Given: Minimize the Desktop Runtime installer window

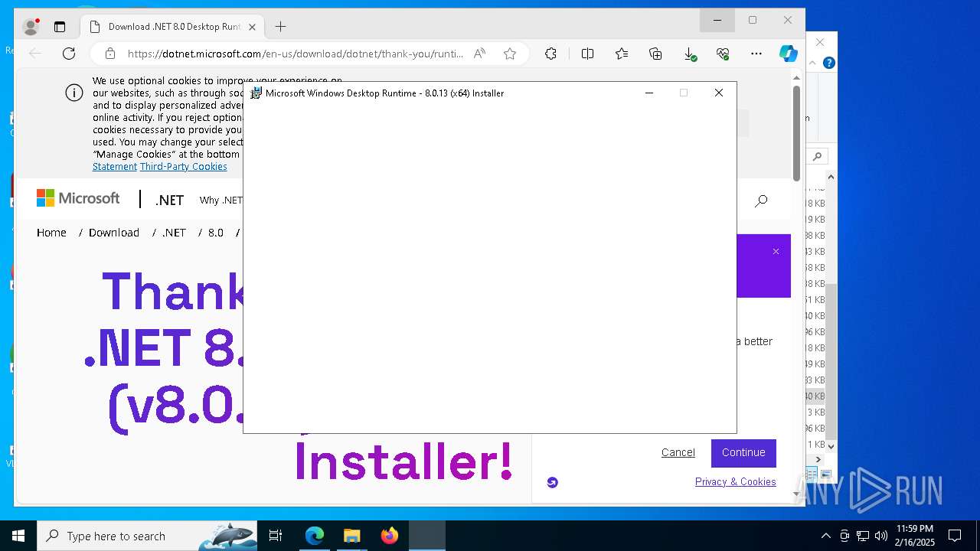Looking at the screenshot, I should (x=649, y=93).
